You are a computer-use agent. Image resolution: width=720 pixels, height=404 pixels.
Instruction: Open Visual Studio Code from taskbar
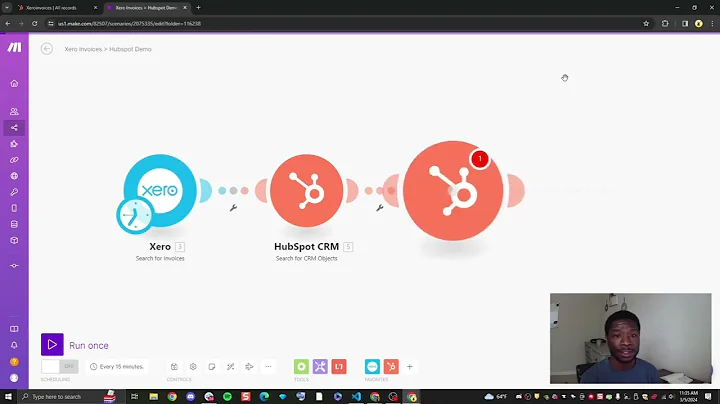point(356,397)
